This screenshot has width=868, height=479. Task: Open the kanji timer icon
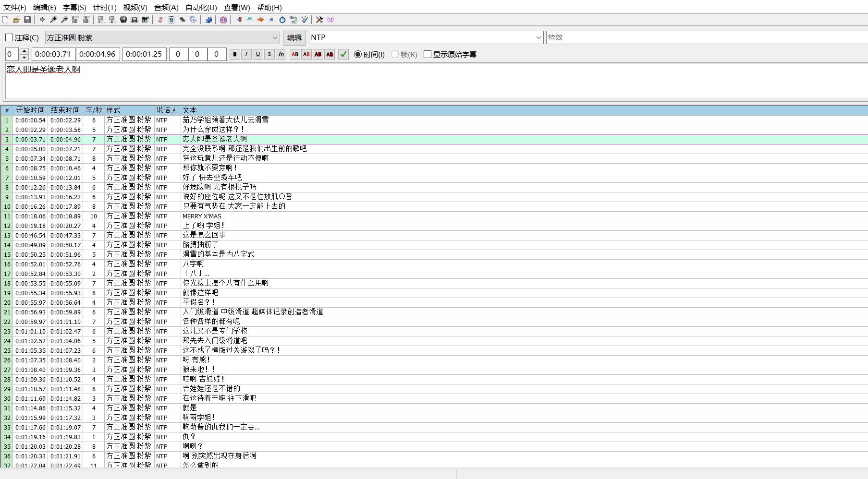point(293,20)
